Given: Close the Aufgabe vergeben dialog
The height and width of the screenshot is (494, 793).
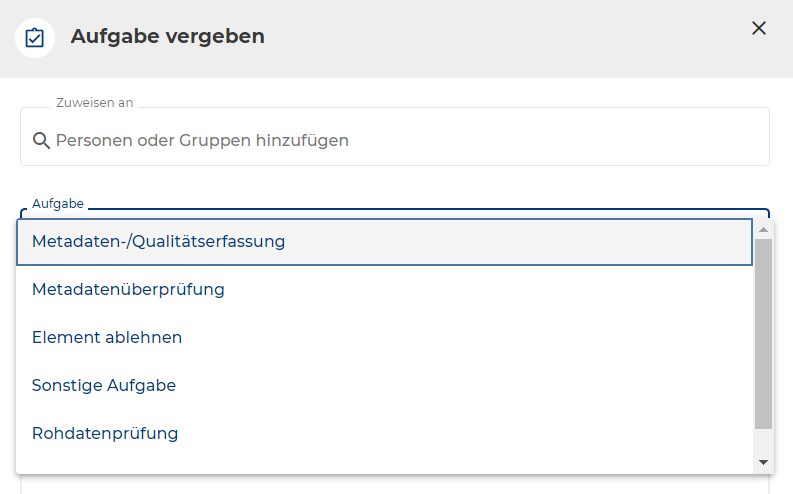Looking at the screenshot, I should [x=759, y=28].
